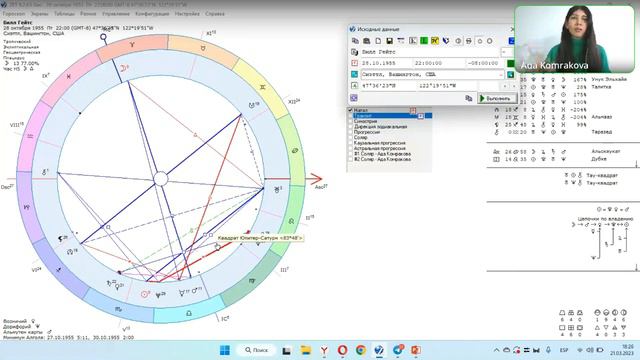640x360 pixels.
Task: Show hidden icons chevron in system tray
Action: coord(497,350)
